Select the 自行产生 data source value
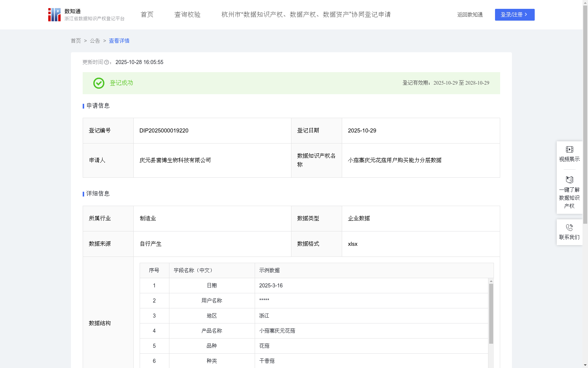The image size is (588, 368). pyautogui.click(x=151, y=244)
